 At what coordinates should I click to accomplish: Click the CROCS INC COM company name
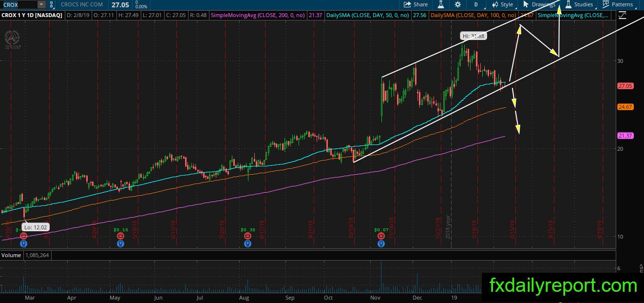point(82,4)
